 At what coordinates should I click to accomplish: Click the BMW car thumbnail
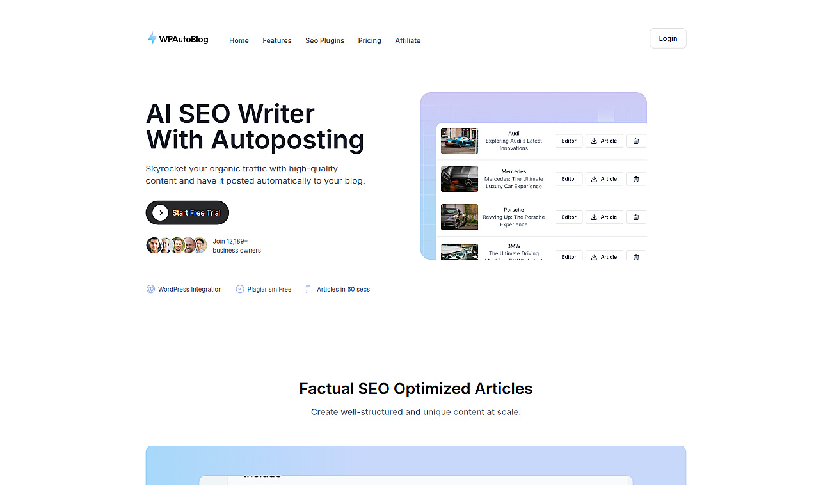coord(460,252)
